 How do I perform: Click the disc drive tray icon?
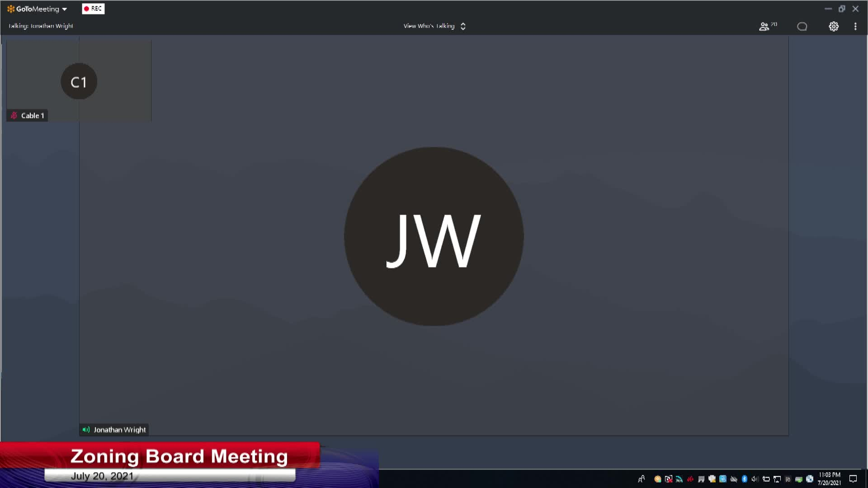tap(810, 479)
